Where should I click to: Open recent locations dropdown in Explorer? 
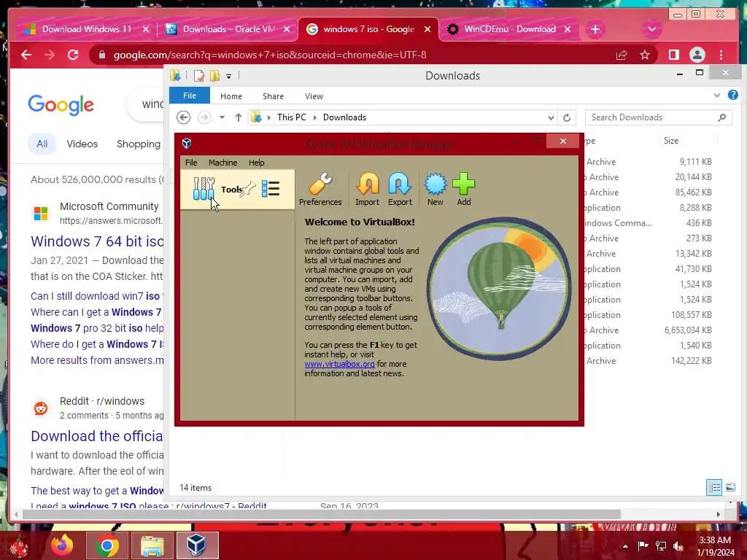[x=222, y=117]
